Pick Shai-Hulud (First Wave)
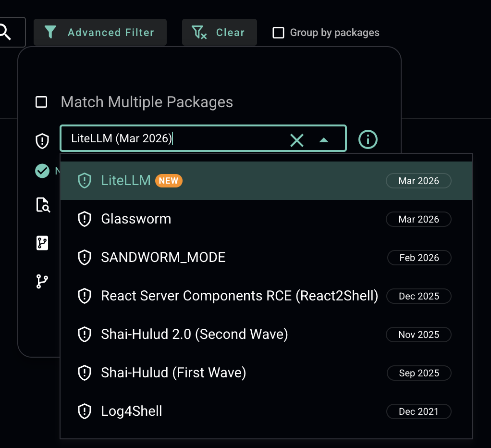 266,373
